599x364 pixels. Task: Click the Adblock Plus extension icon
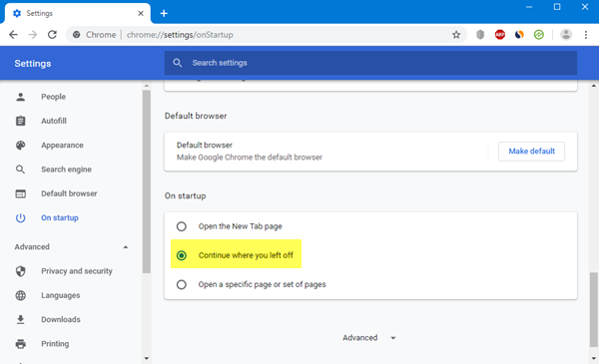point(500,35)
